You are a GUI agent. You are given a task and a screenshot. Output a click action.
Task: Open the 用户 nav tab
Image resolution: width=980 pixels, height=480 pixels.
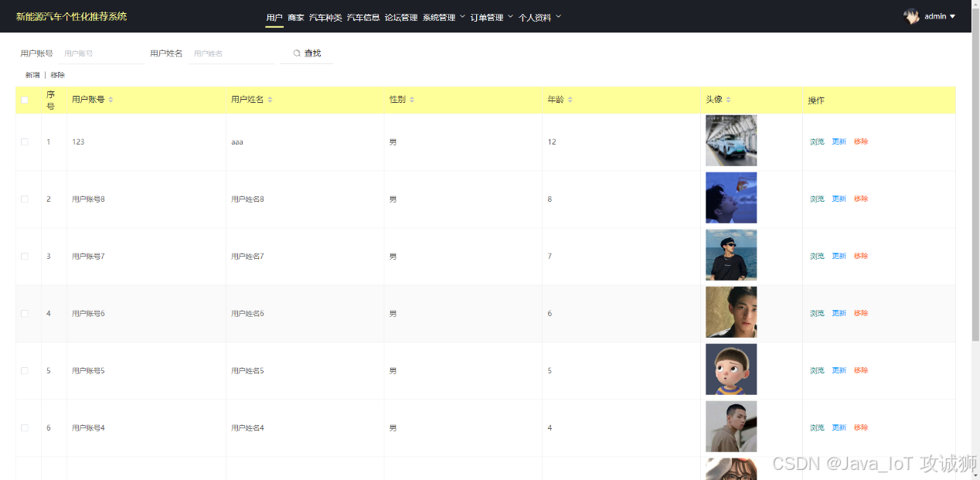pyautogui.click(x=274, y=17)
